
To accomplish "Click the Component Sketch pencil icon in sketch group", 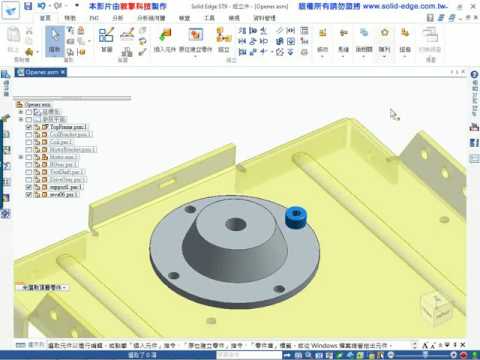I will pyautogui.click(x=127, y=34).
